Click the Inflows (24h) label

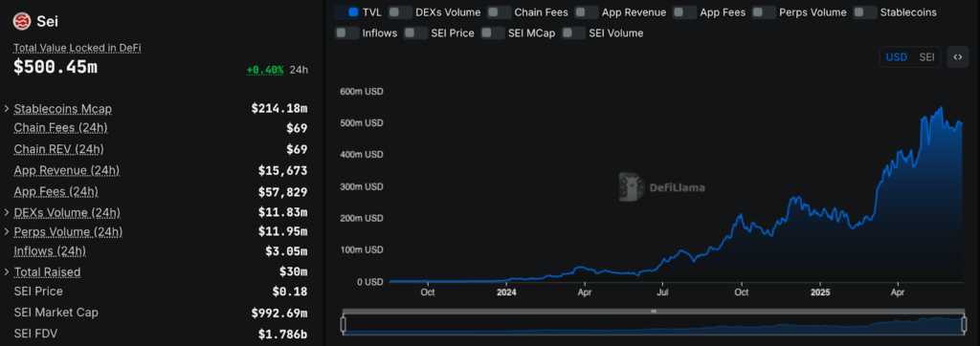point(50,251)
